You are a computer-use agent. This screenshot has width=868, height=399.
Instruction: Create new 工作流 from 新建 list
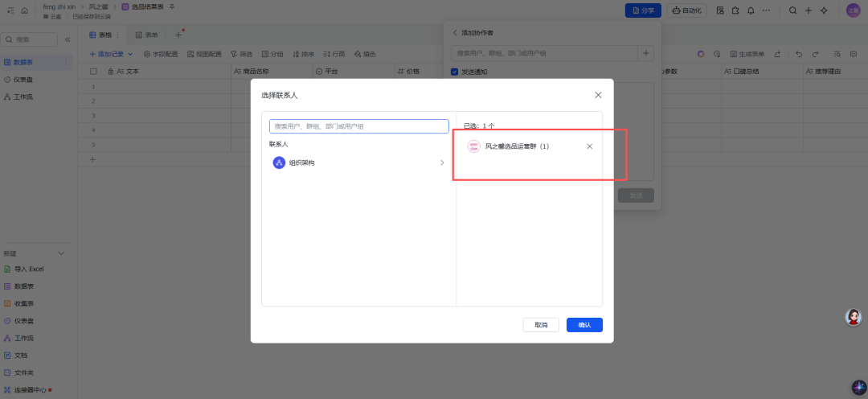coord(24,338)
